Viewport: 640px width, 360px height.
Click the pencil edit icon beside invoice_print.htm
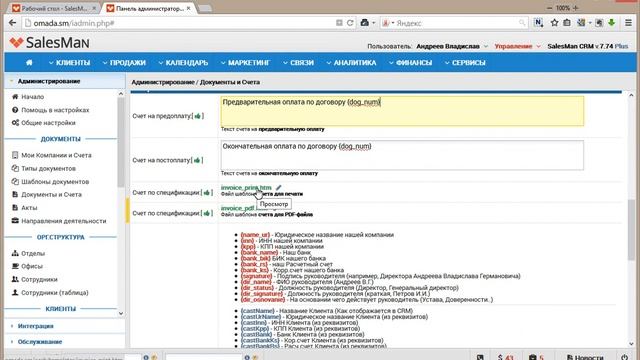[278, 187]
